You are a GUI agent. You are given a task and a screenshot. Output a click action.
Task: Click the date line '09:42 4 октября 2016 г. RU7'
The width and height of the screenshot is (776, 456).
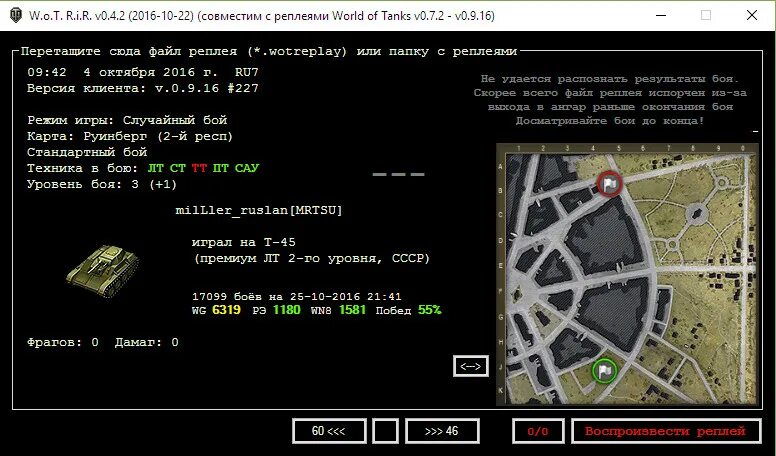coord(143,72)
